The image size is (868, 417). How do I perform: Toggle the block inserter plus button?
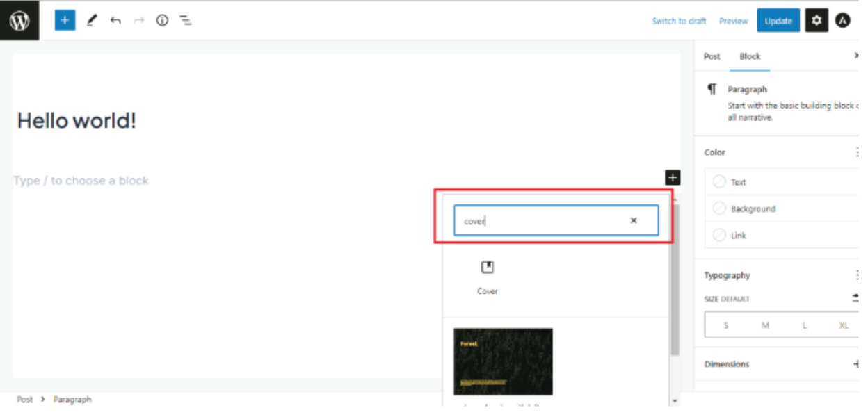[x=65, y=21]
